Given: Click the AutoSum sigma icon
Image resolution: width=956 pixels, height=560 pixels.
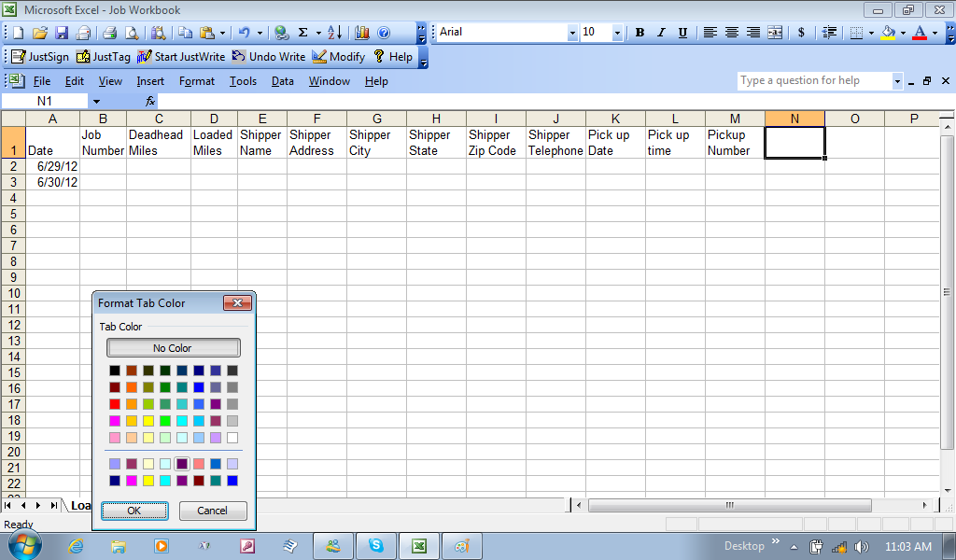Looking at the screenshot, I should [x=302, y=33].
